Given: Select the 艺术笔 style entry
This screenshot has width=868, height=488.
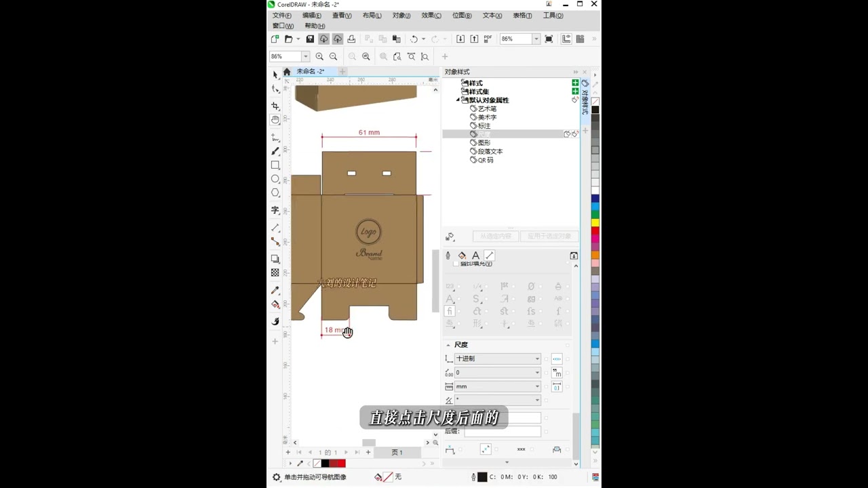Looking at the screenshot, I should click(x=487, y=108).
